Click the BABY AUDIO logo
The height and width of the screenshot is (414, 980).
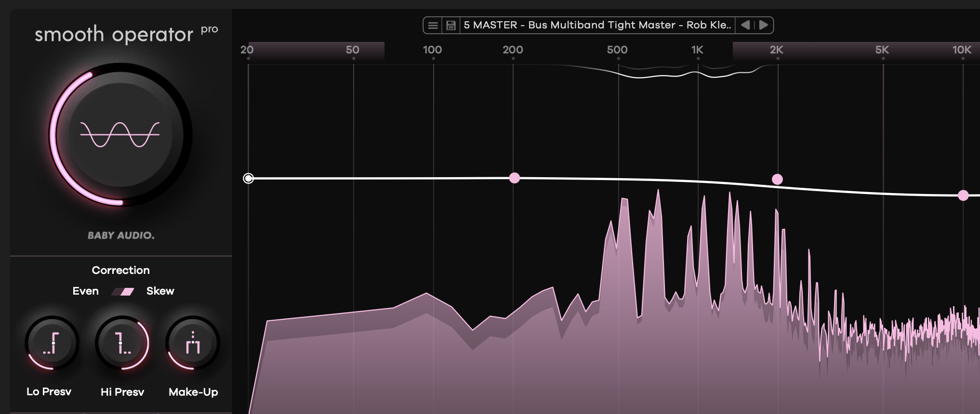(121, 235)
